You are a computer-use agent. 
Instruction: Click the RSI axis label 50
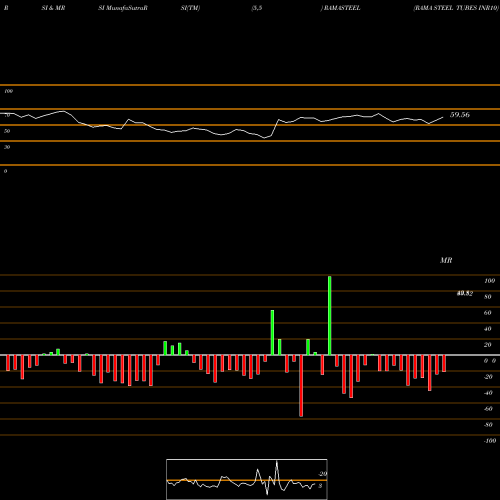click(x=7, y=131)
